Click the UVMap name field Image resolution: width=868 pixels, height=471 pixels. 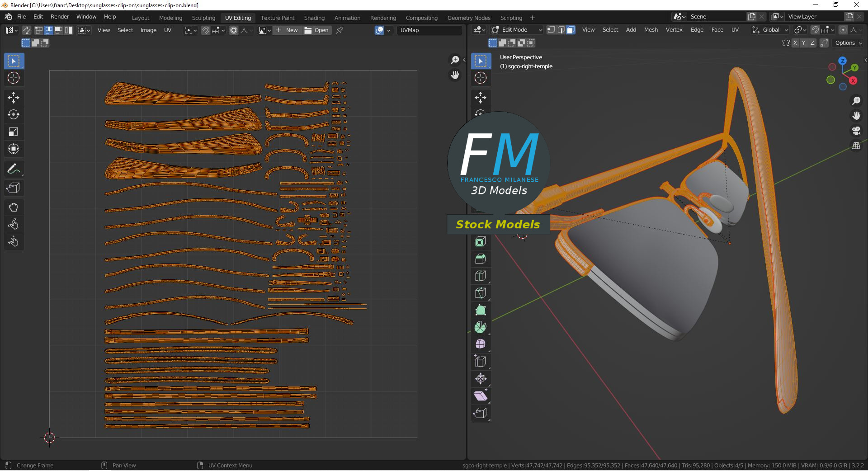click(x=429, y=30)
